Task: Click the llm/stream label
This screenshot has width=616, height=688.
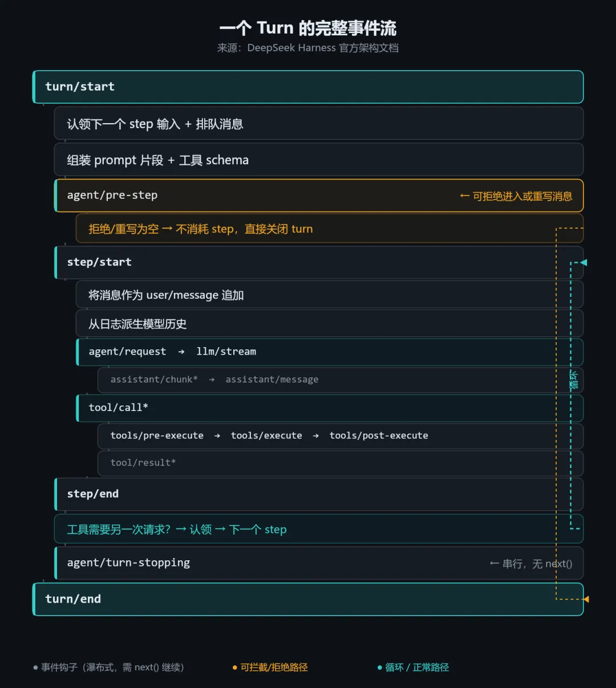Action: click(226, 352)
